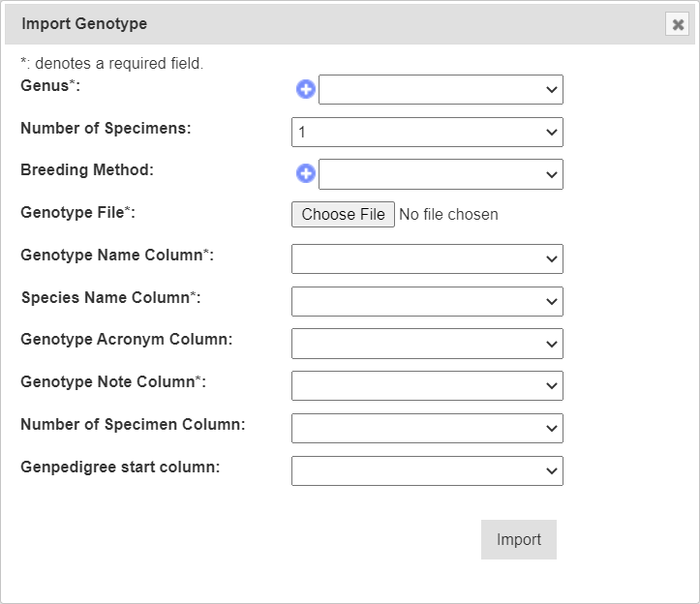Click the Breeding Method label text
Screen dimensions: 700x604
pyautogui.click(x=87, y=170)
